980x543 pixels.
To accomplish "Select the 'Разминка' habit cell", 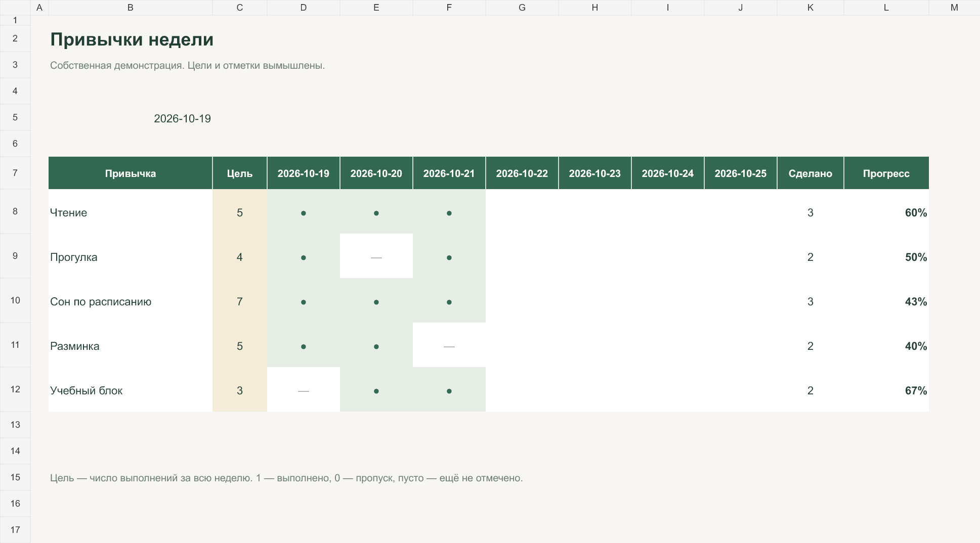I will [131, 346].
